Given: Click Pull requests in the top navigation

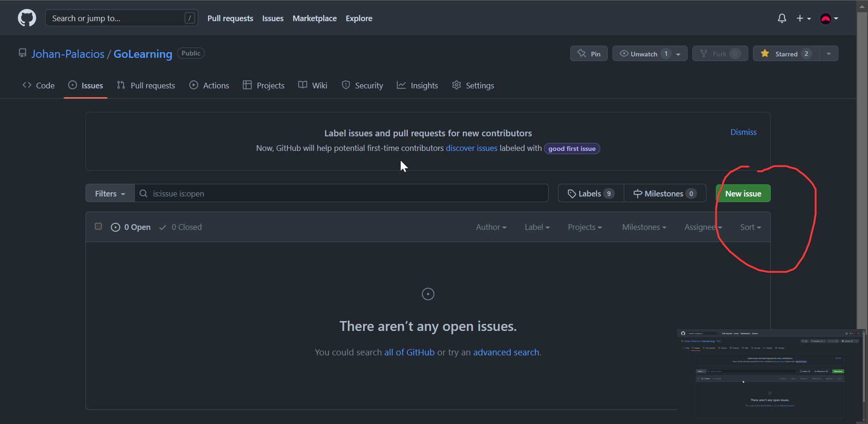Looking at the screenshot, I should pos(230,18).
